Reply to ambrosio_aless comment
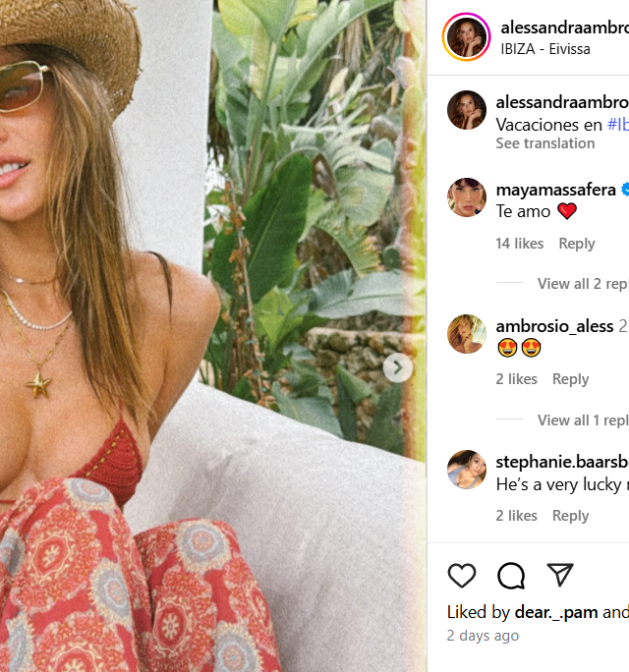This screenshot has width=629, height=672. pyautogui.click(x=570, y=379)
